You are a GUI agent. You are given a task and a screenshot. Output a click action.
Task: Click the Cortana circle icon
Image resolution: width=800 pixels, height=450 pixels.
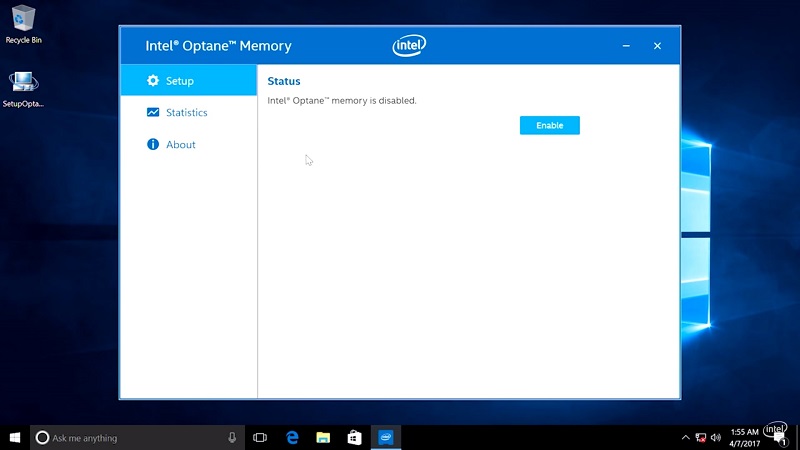(x=42, y=438)
